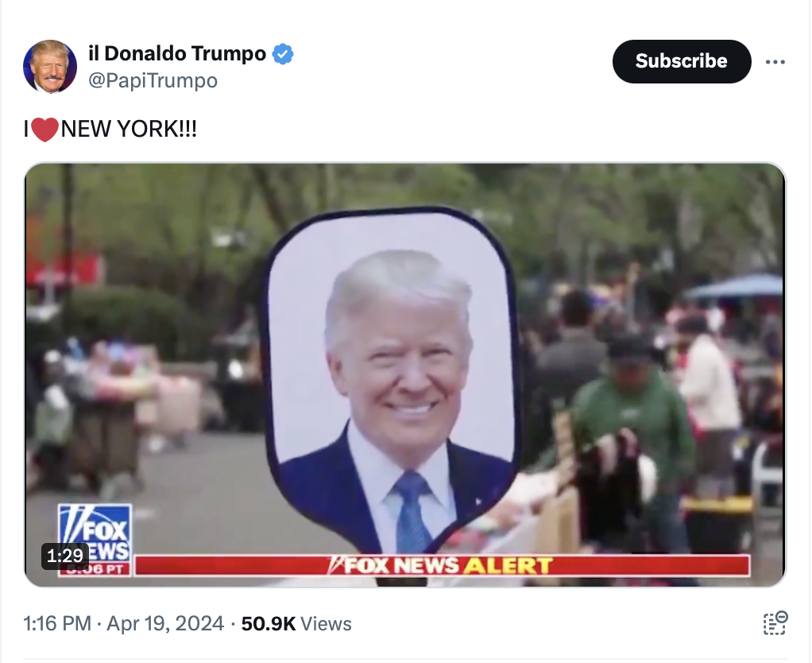Open the 1:16 PM timestamp link
This screenshot has height=663, width=812.
pyautogui.click(x=57, y=623)
